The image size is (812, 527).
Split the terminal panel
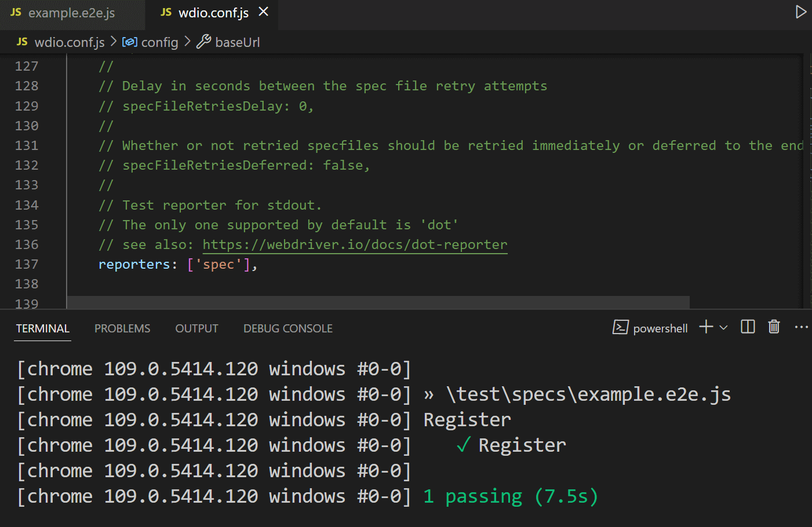(748, 327)
